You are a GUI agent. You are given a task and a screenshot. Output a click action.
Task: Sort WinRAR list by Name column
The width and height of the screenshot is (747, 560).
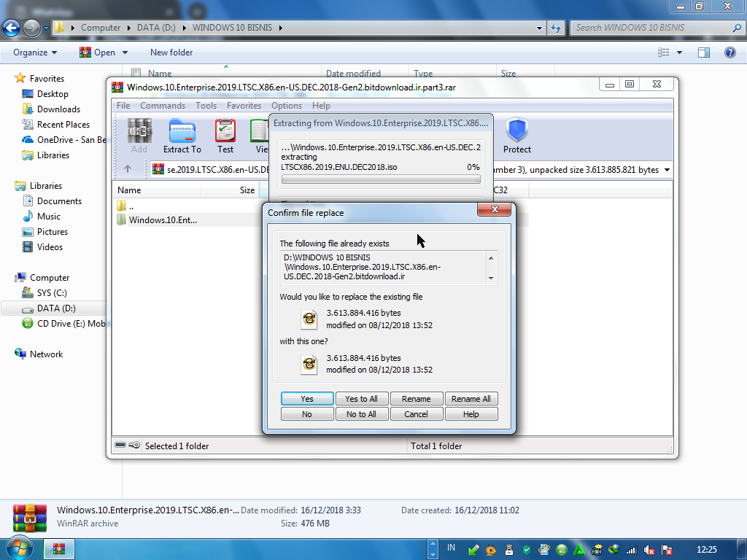point(158,190)
